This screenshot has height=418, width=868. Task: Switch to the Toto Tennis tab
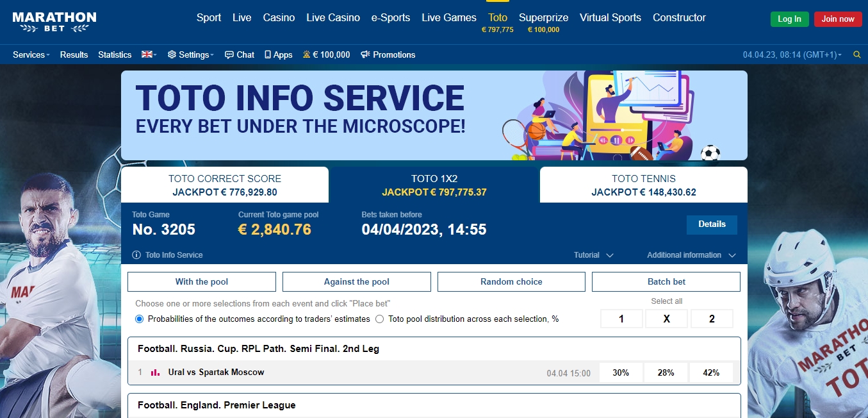(644, 185)
